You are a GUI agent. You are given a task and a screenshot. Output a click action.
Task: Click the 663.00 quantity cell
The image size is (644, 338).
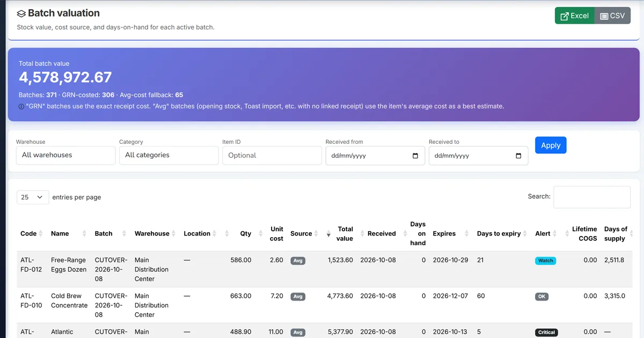240,296
